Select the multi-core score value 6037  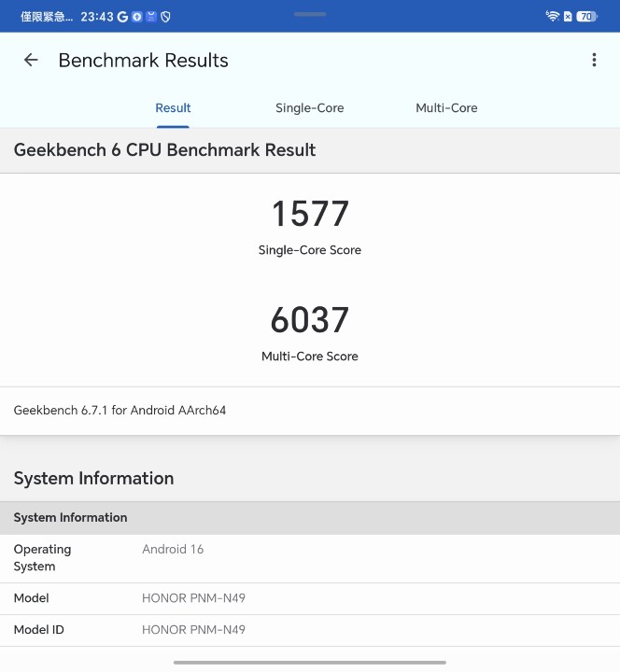310,320
